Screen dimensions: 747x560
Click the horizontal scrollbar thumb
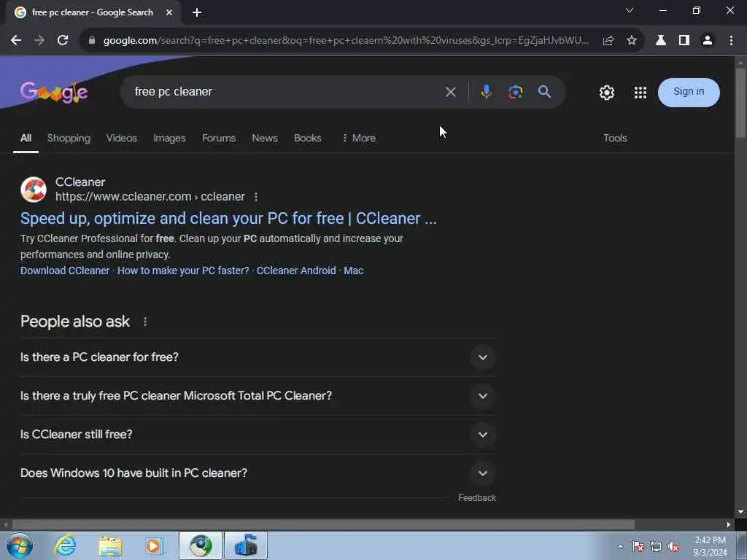click(x=323, y=524)
